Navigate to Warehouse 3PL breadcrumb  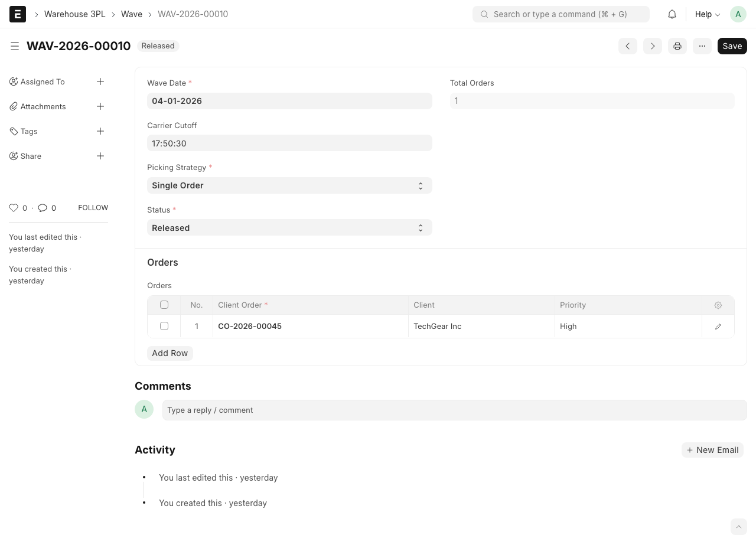[74, 14]
